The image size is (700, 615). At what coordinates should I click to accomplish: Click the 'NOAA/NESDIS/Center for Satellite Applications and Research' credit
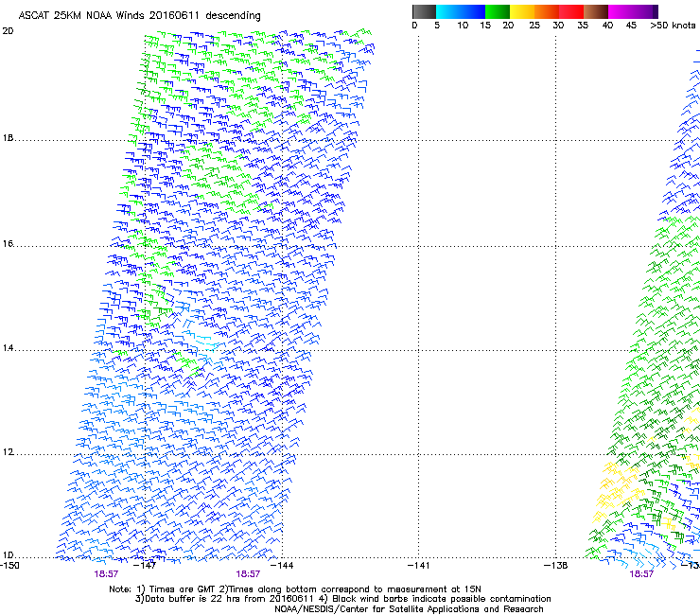pos(409,609)
